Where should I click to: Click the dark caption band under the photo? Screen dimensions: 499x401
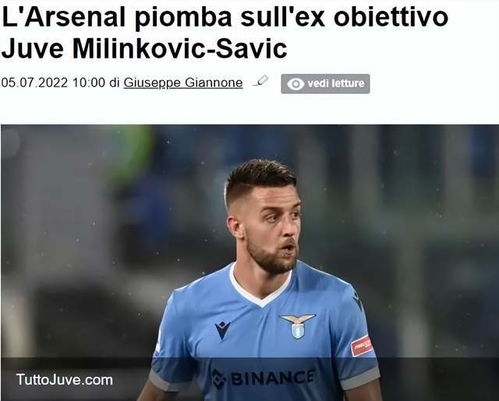250,379
